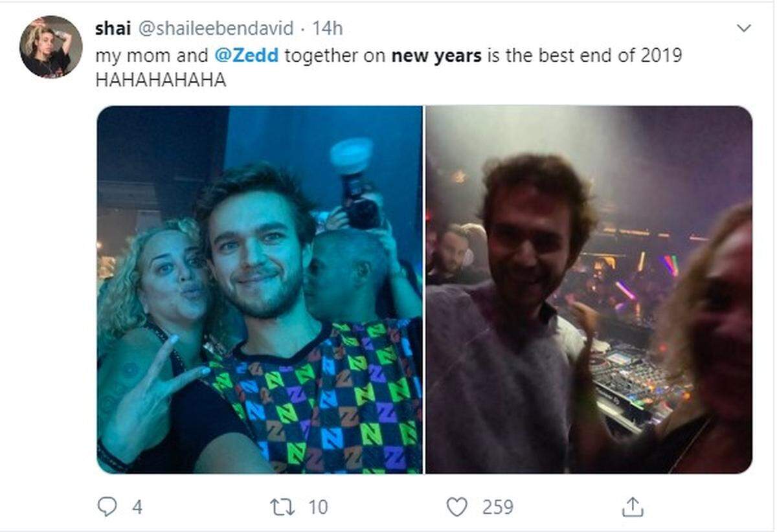The height and width of the screenshot is (532, 777).
Task: Click the @shaileebendavid handle
Action: click(x=216, y=28)
